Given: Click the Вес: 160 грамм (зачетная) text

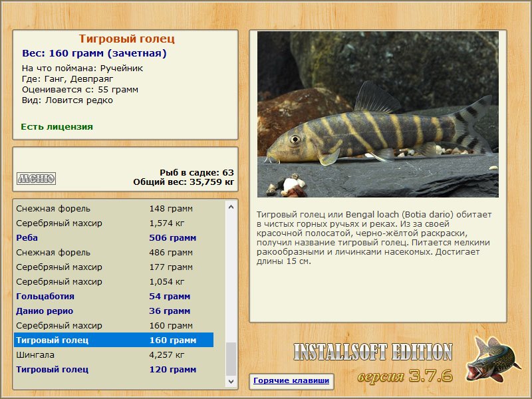Looking at the screenshot, I should click(94, 53).
